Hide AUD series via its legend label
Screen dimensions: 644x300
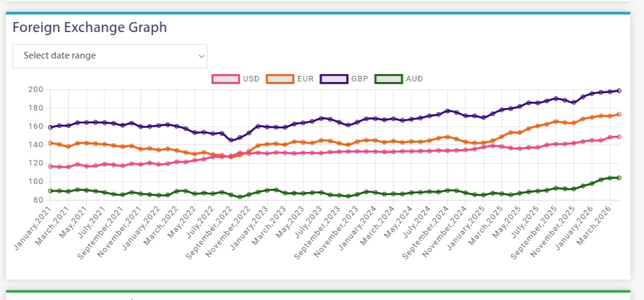point(414,79)
